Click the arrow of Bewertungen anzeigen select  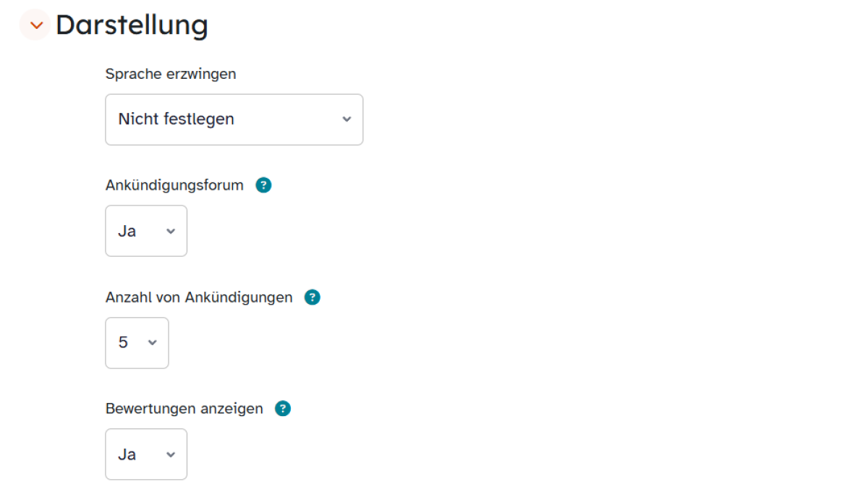(171, 454)
